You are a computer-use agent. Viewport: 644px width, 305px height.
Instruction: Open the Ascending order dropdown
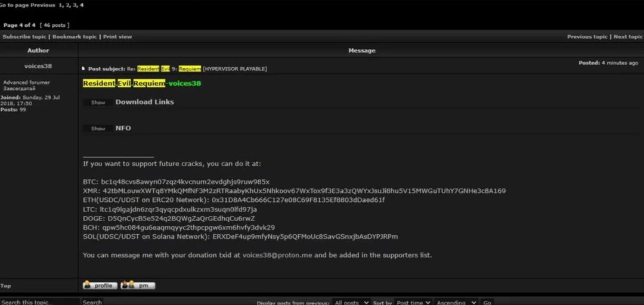pyautogui.click(x=456, y=303)
